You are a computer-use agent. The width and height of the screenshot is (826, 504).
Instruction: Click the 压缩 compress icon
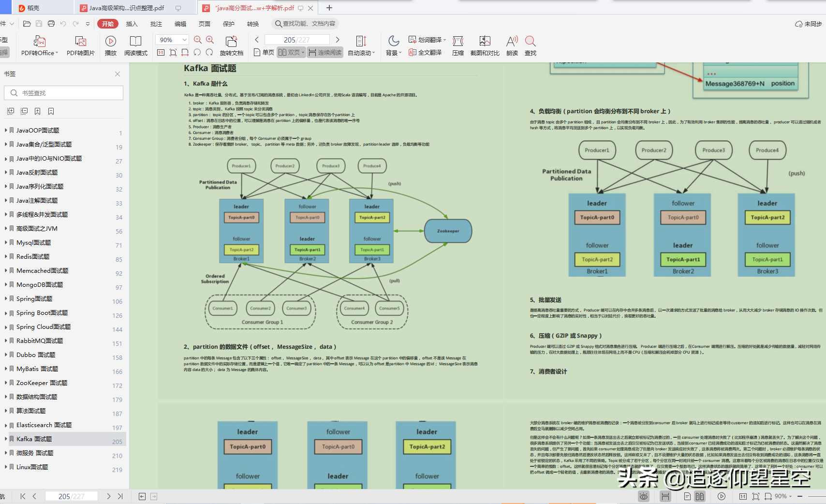point(458,41)
